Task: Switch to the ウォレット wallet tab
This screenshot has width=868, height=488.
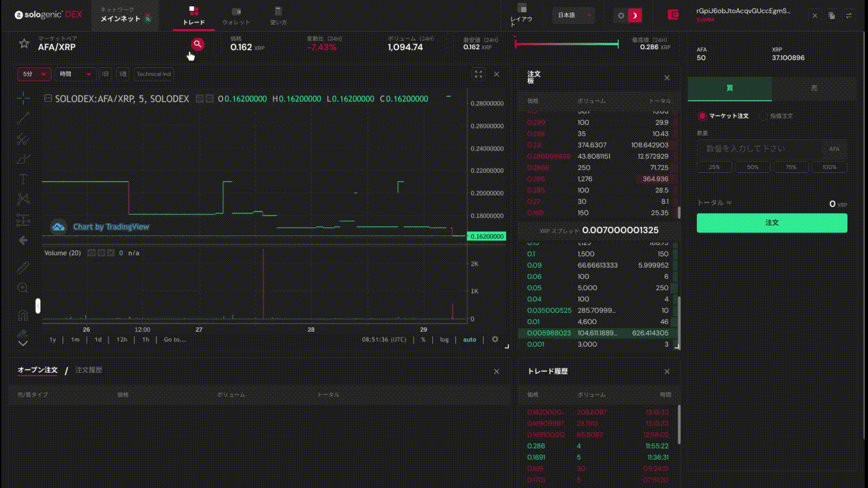Action: point(236,16)
